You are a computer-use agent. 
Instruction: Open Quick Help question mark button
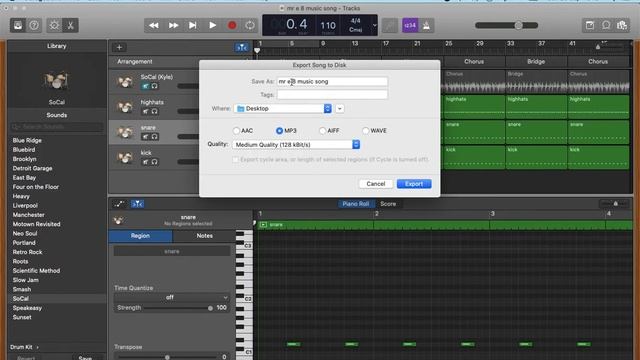(34, 25)
